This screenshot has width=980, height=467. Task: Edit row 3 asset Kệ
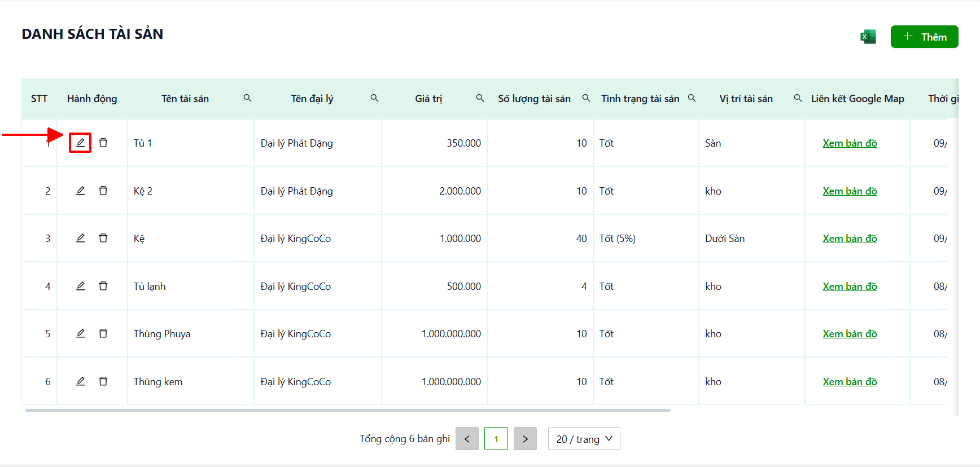pyautogui.click(x=81, y=238)
